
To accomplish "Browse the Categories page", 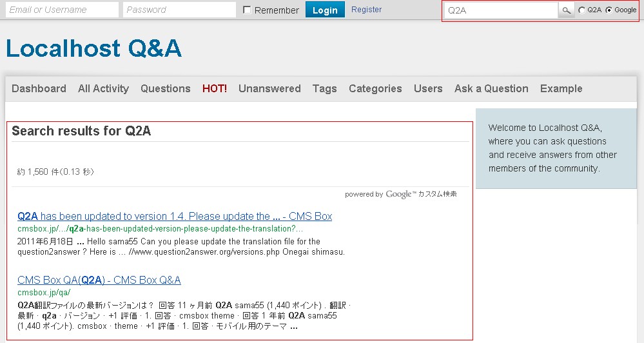I will [x=375, y=89].
